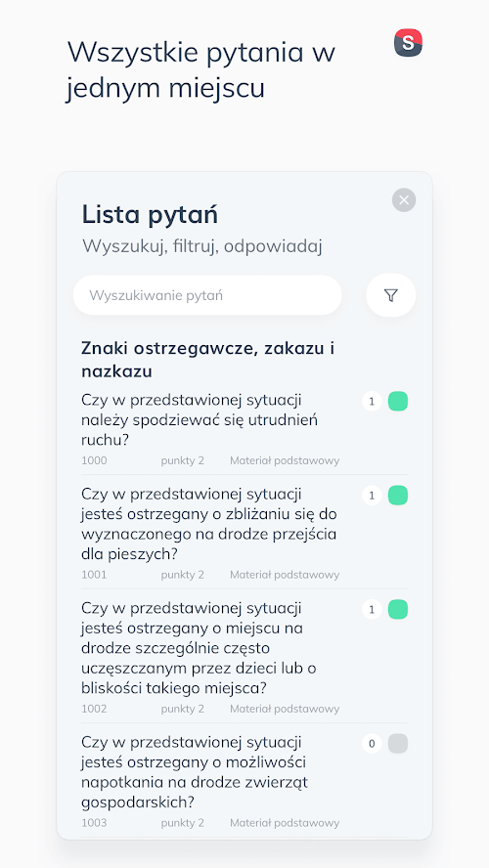Select green status square for question 1002
The height and width of the screenshot is (868, 489).
(398, 610)
